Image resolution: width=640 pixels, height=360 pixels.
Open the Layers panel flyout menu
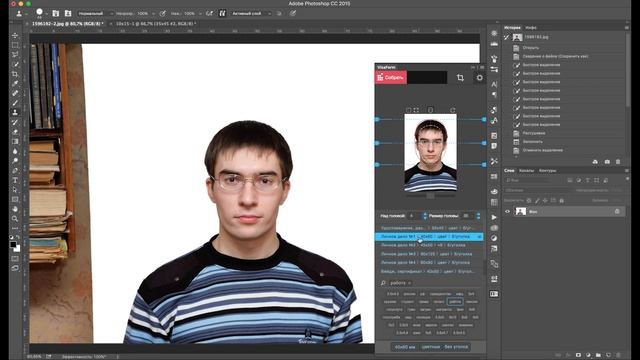[627, 170]
